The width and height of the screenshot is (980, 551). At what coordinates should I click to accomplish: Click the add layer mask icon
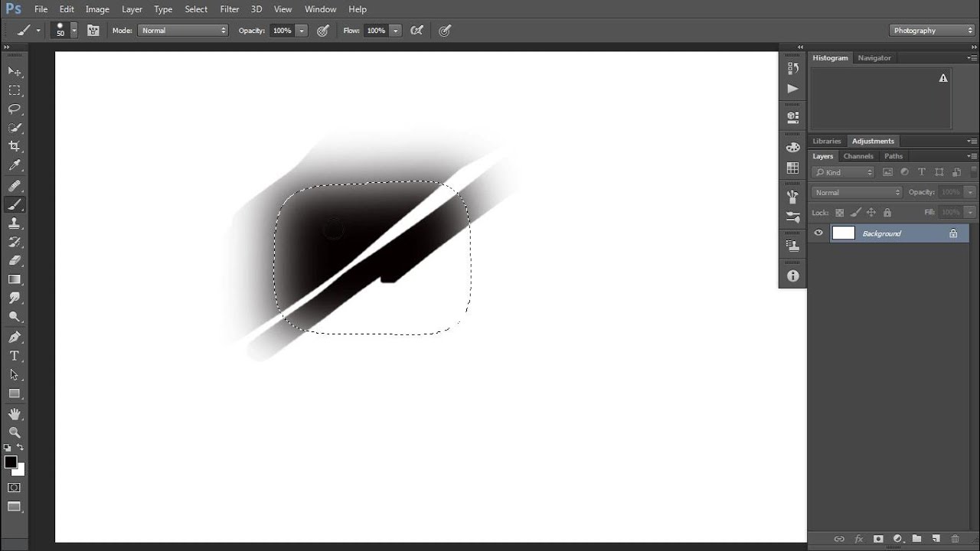click(878, 539)
